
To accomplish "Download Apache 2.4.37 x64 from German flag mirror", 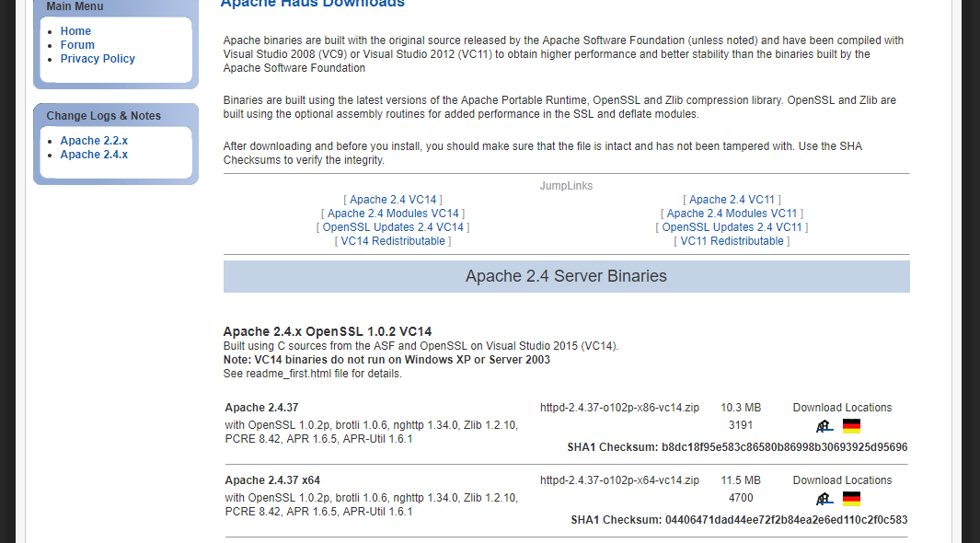I will (851, 499).
